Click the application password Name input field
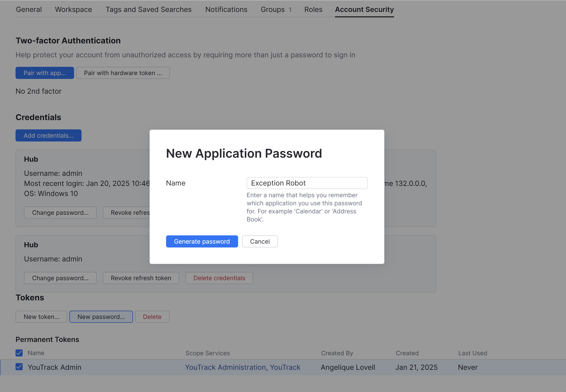Image resolution: width=566 pixels, height=392 pixels. pos(307,183)
